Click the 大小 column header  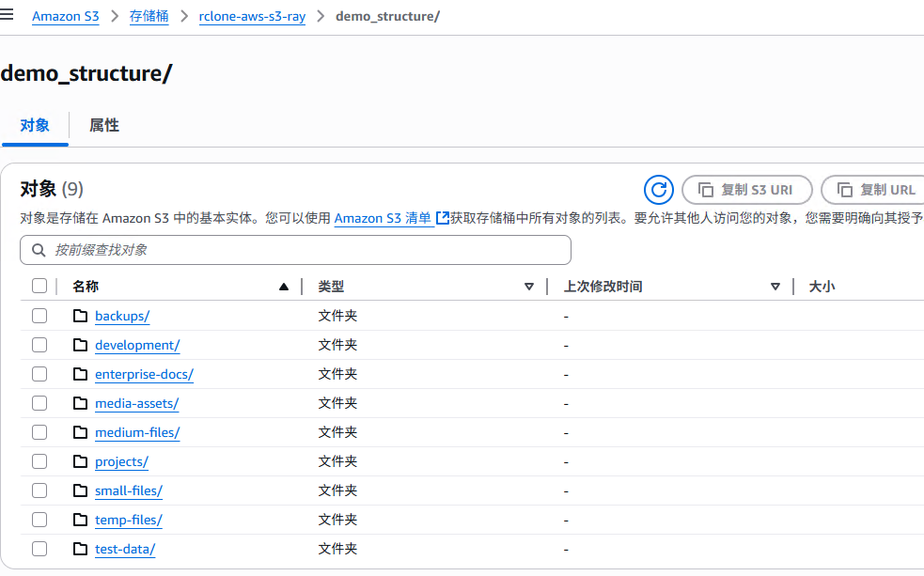822,287
